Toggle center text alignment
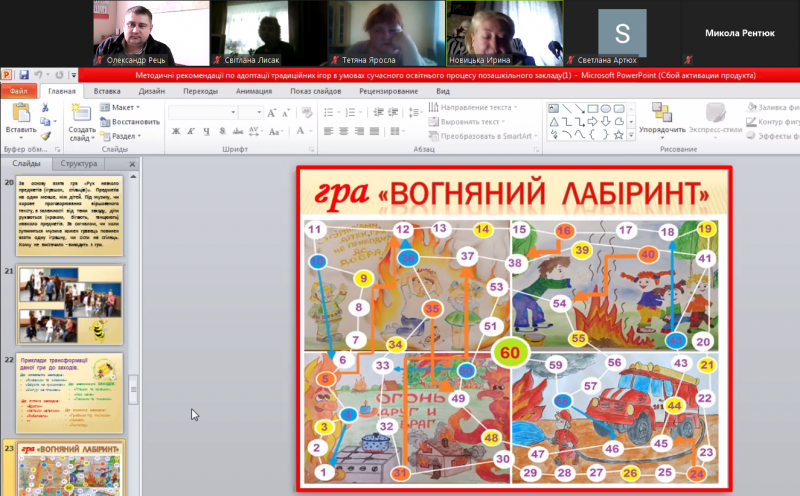The image size is (800, 496). 344,131
